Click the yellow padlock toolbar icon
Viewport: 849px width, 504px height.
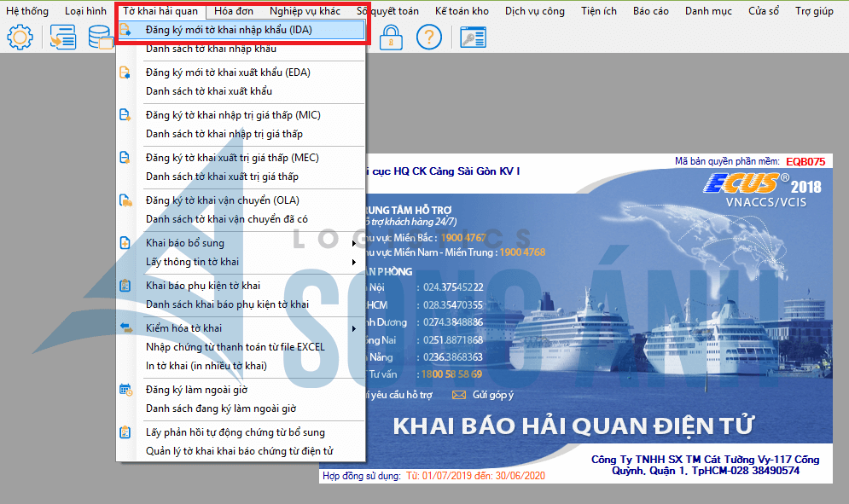(391, 38)
